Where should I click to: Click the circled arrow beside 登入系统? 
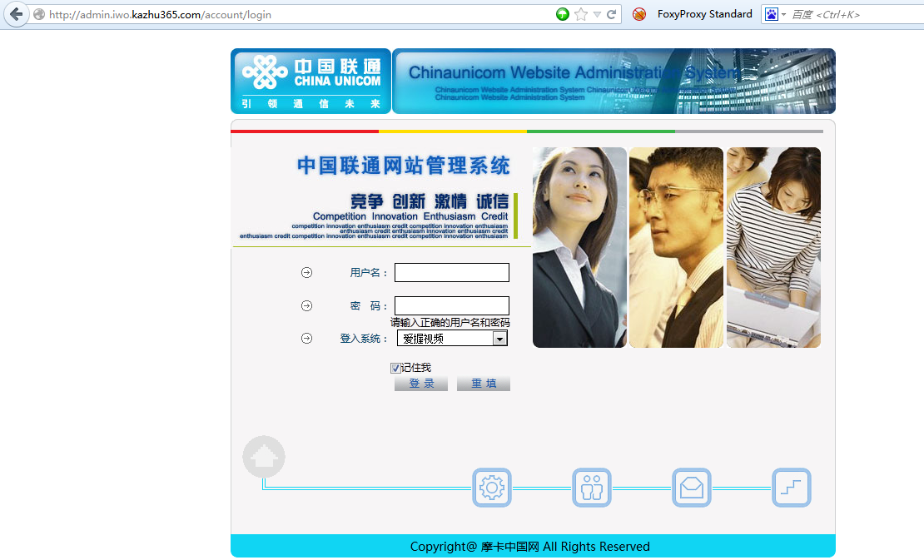pyautogui.click(x=306, y=338)
